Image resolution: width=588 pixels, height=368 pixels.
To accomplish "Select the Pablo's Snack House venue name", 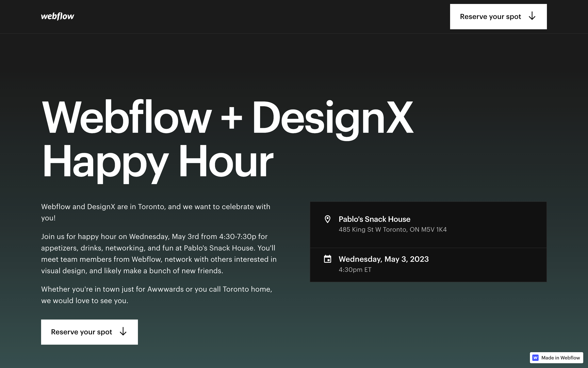I will [x=374, y=219].
